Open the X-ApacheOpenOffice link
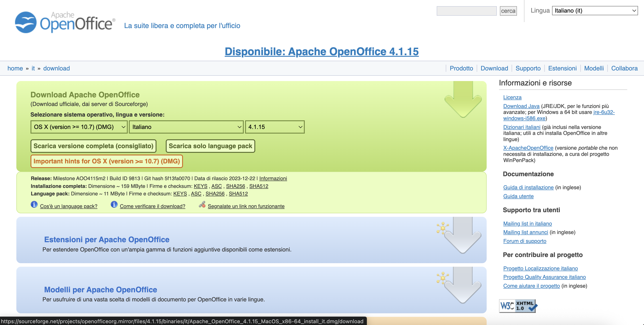Viewport: 644px width, 325px height. coord(528,148)
